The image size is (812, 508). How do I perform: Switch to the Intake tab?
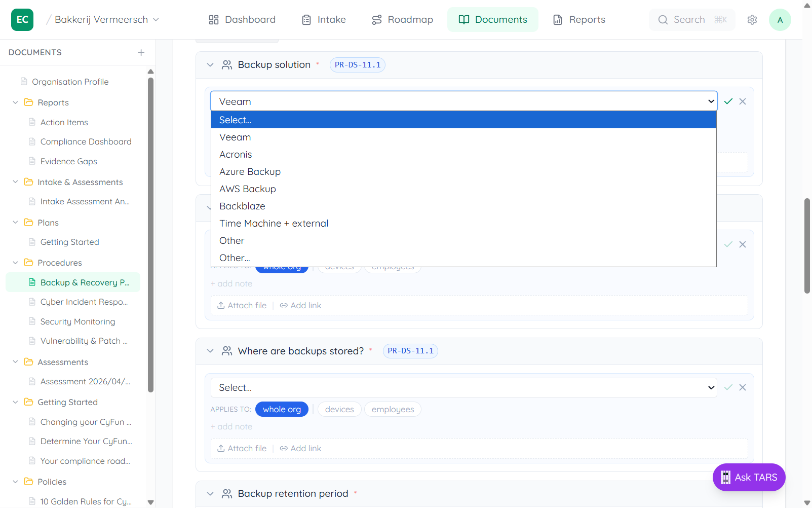point(323,19)
